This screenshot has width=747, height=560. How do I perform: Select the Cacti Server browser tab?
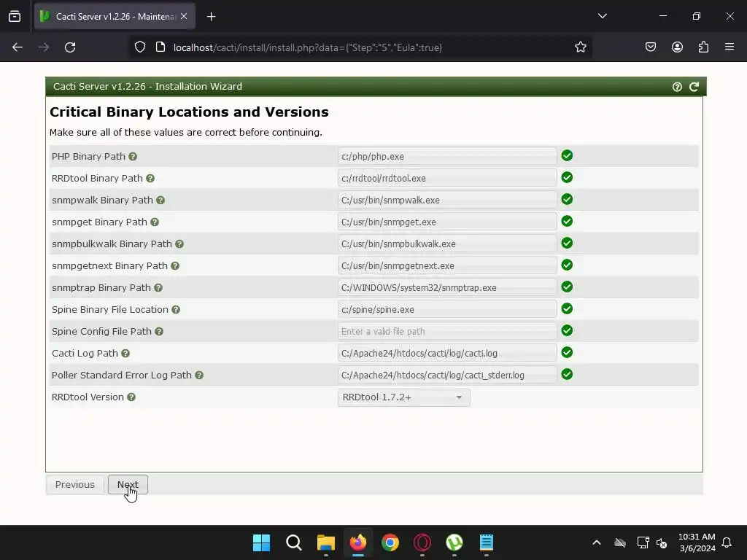(115, 17)
